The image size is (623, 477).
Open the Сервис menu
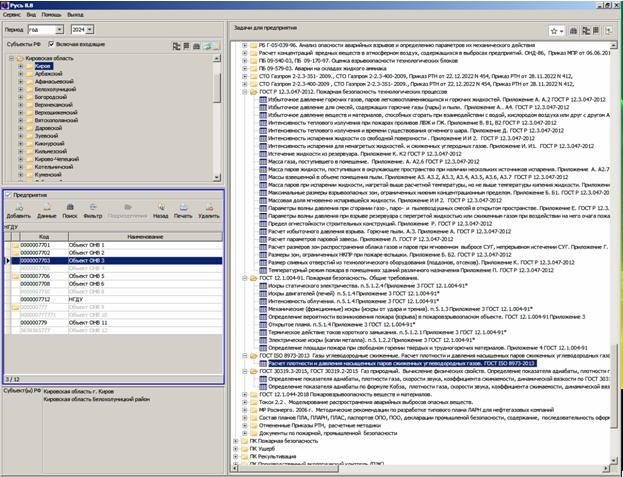(13, 16)
